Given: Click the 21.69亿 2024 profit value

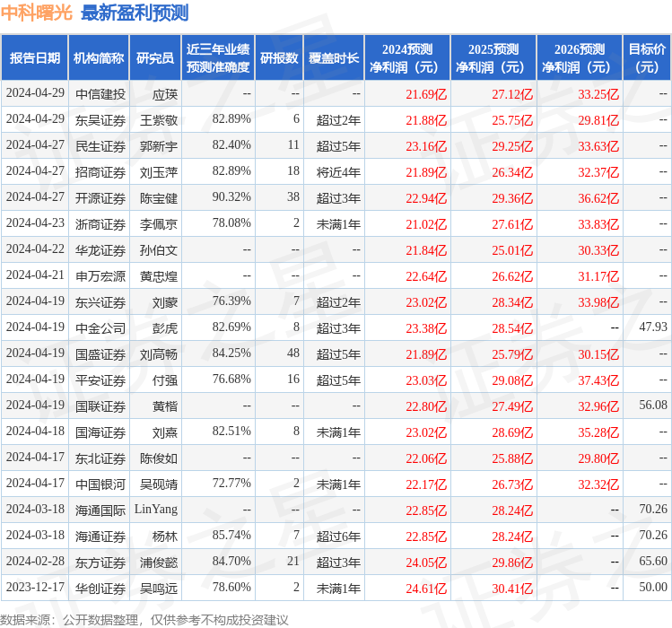Looking at the screenshot, I should [426, 94].
